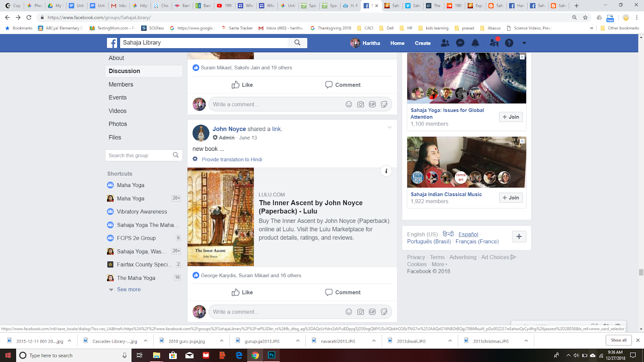
Task: Click camera icon in lower comment box
Action: [361, 312]
